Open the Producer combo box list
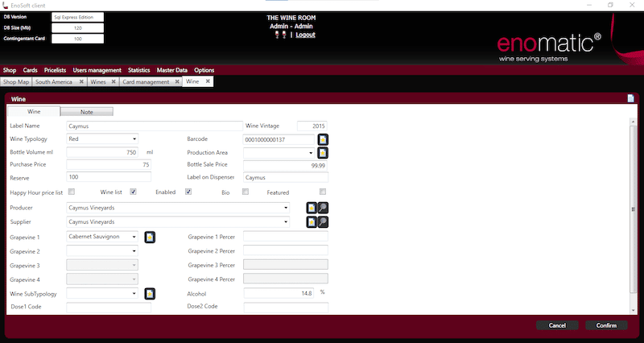This screenshot has width=644, height=343. tap(178, 208)
